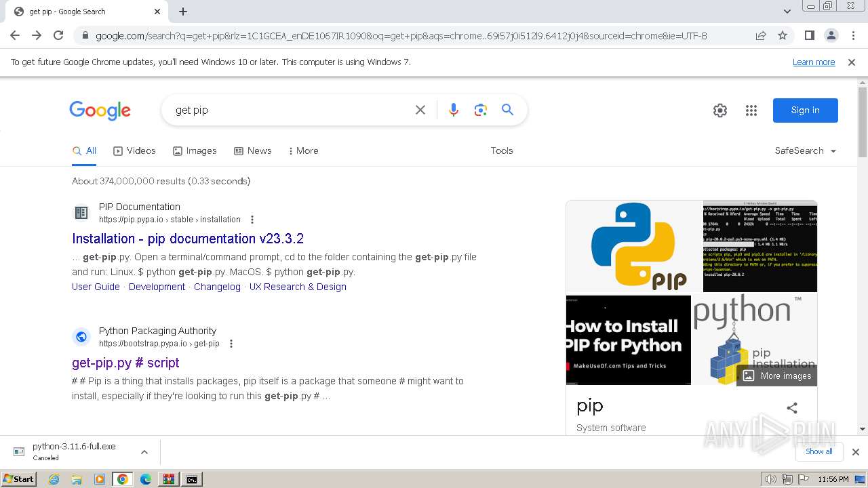Open the Chrome three-dot menu
This screenshot has height=488, width=868.
pyautogui.click(x=852, y=36)
